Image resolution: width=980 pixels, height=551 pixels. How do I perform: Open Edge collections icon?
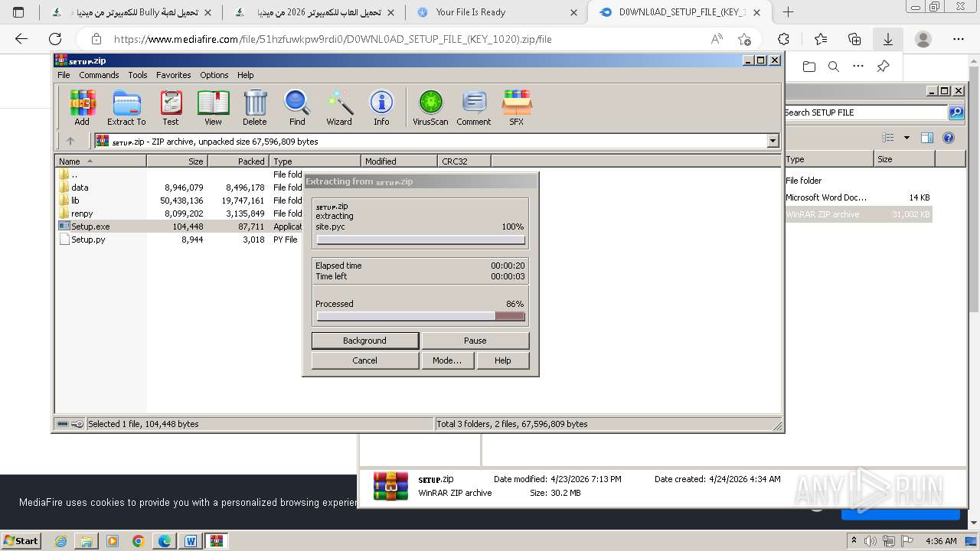854,39
